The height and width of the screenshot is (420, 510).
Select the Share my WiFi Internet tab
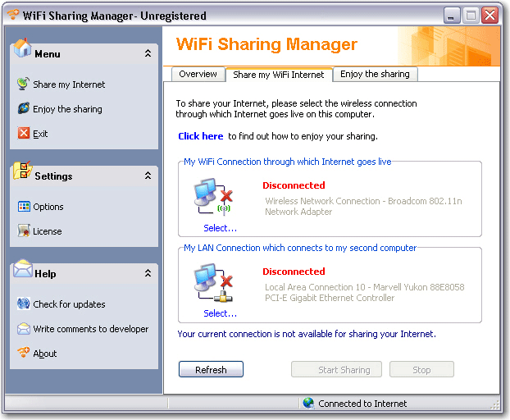pyautogui.click(x=279, y=75)
